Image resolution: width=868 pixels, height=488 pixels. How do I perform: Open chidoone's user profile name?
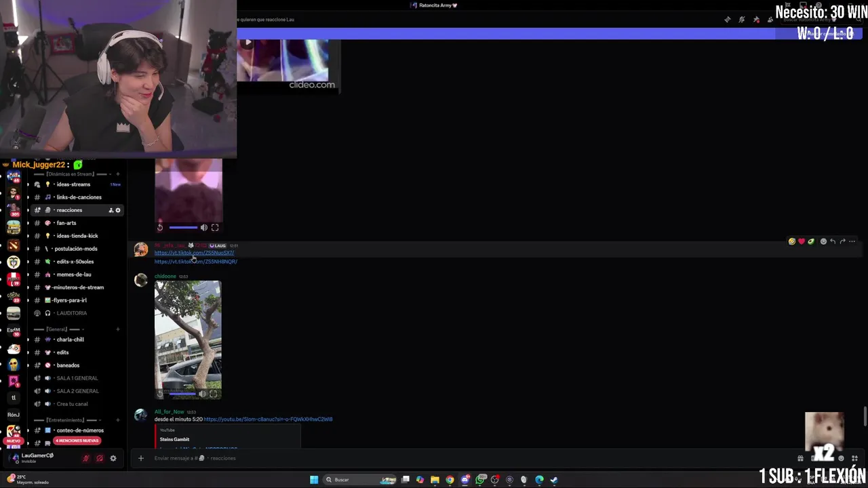[165, 277]
